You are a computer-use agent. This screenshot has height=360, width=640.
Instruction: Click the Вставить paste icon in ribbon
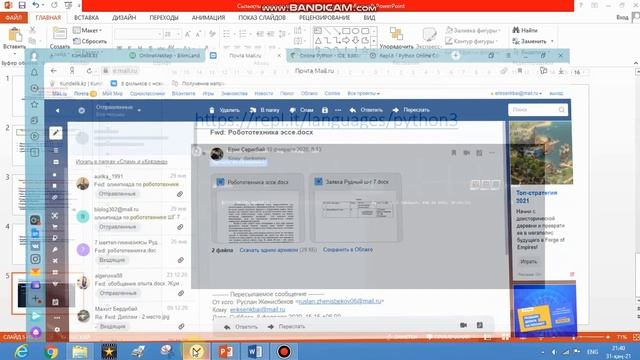click(14, 35)
